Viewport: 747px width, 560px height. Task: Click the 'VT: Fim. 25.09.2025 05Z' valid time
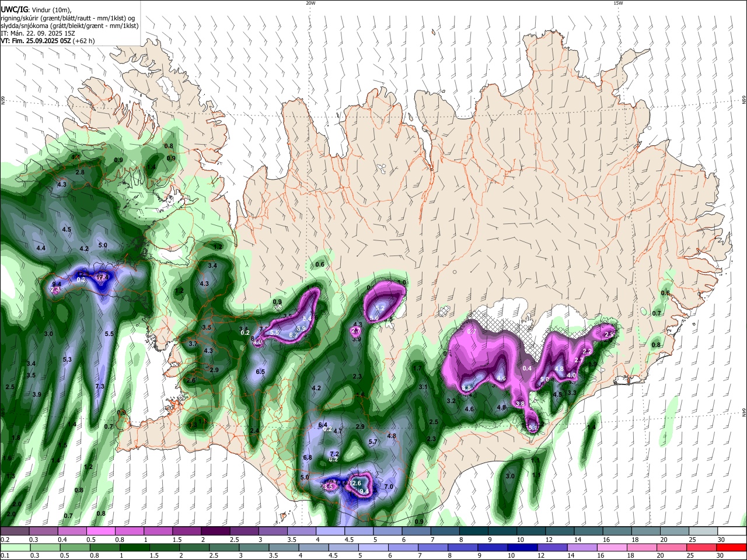click(x=34, y=41)
